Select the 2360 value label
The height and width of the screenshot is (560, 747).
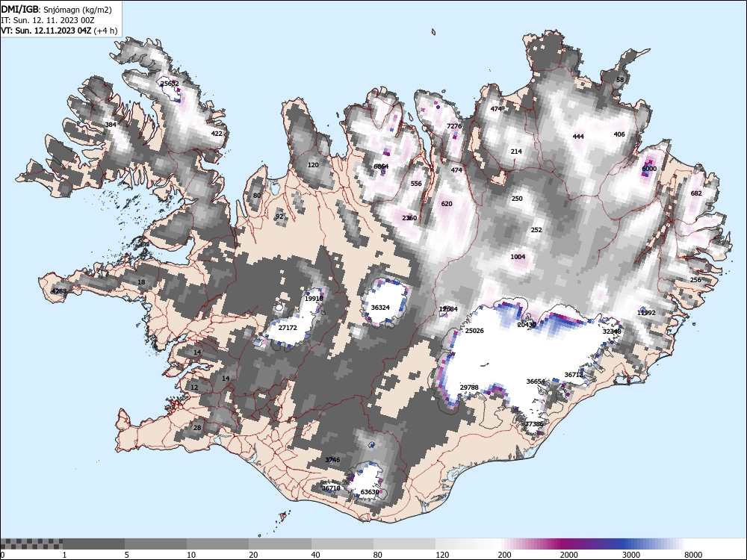(409, 218)
